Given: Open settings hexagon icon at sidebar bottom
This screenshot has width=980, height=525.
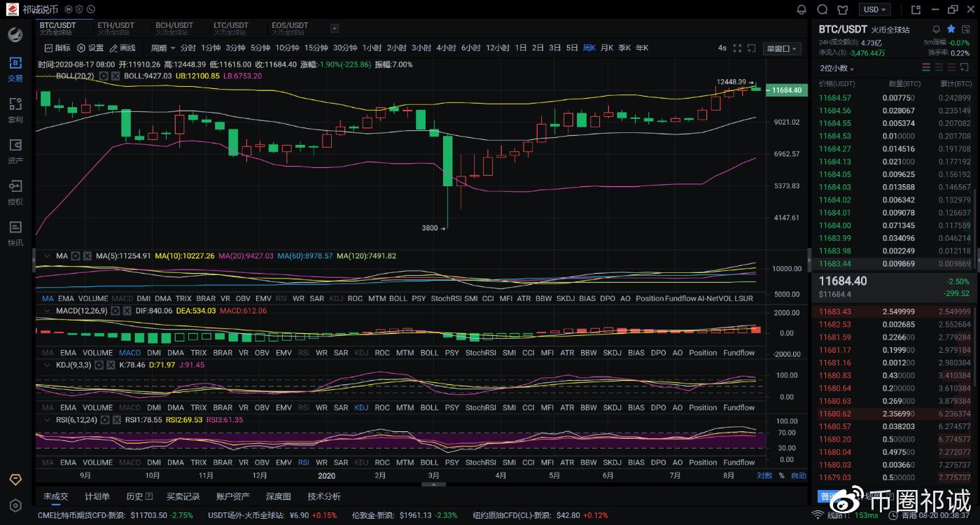Looking at the screenshot, I should click(x=15, y=505).
